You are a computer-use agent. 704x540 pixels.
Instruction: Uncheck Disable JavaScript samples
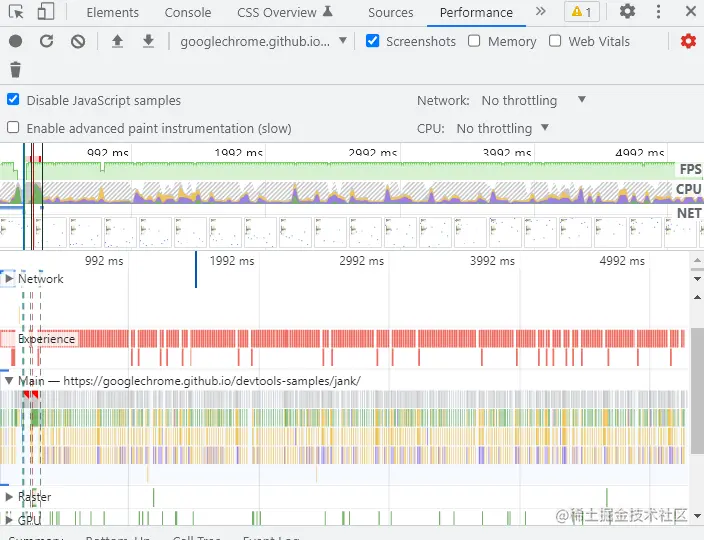13,99
